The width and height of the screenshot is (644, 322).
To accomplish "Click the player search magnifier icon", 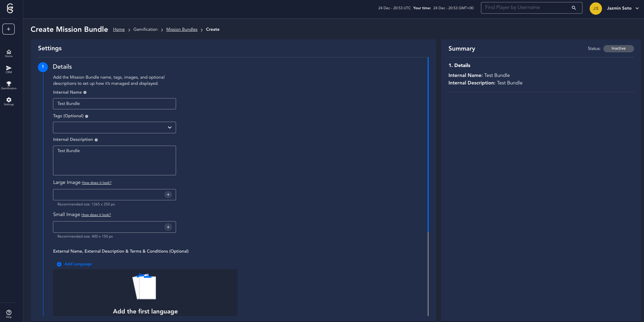I will (x=574, y=8).
